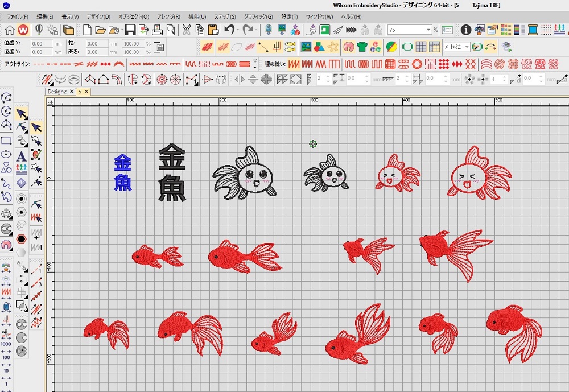The height and width of the screenshot is (392, 569).
Task: Choose the diamond motif fill stitch
Action: coord(444,64)
